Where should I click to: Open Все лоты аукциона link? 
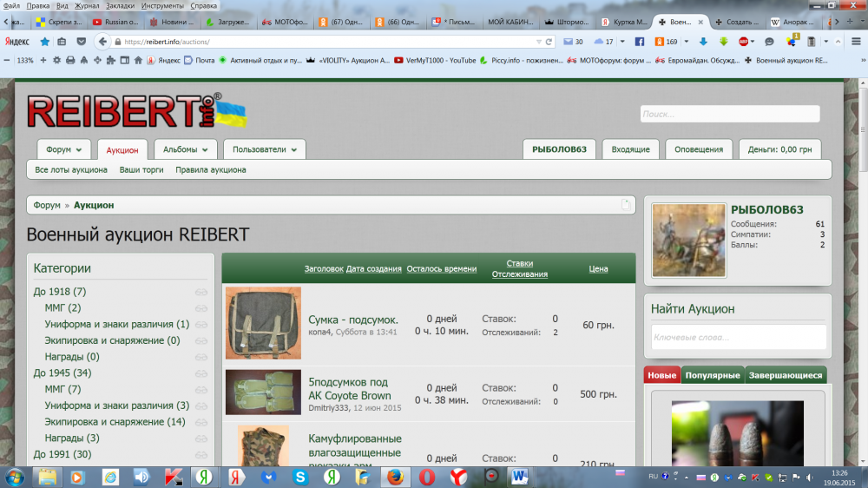(71, 169)
